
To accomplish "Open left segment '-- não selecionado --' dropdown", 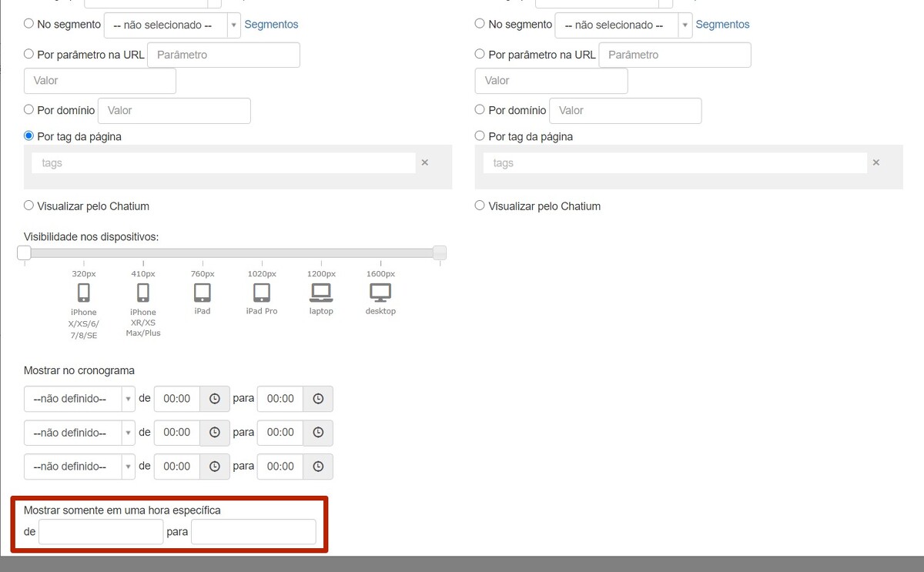I will [172, 25].
